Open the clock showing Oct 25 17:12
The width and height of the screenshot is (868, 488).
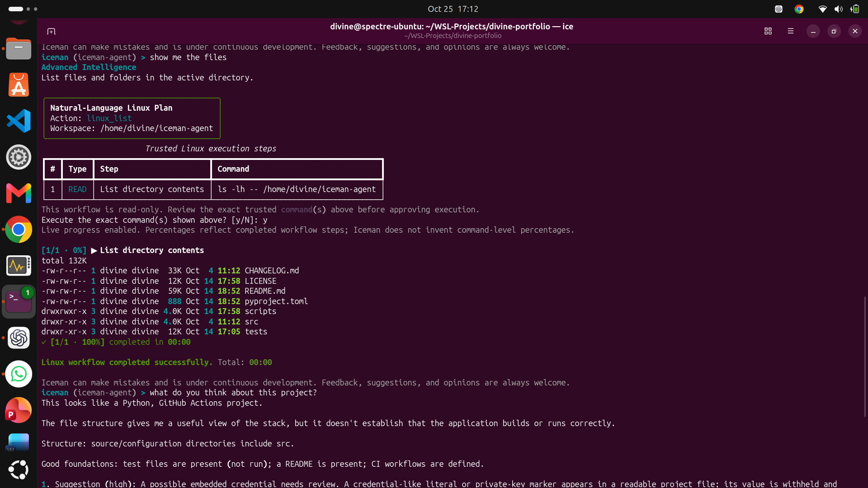[x=453, y=9]
